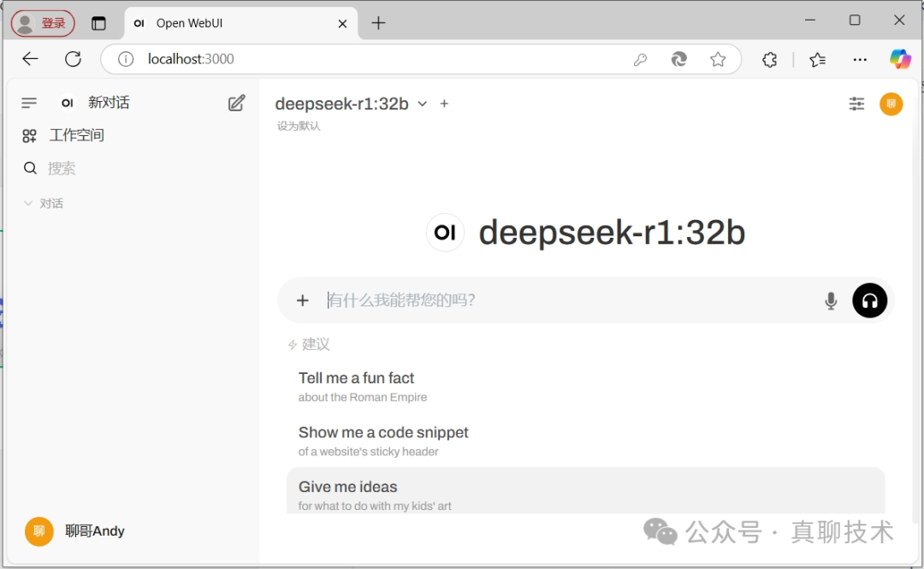Select the 'Tell me a fun fact' suggestion
Viewport: 924px width, 569px height.
click(356, 377)
